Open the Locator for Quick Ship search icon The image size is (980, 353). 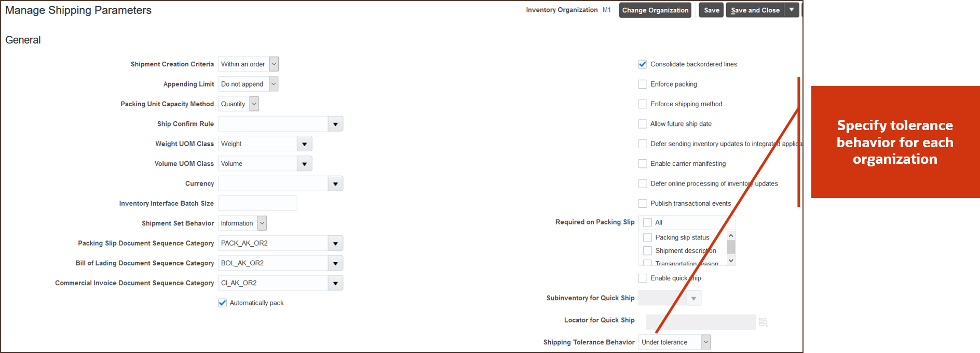763,322
